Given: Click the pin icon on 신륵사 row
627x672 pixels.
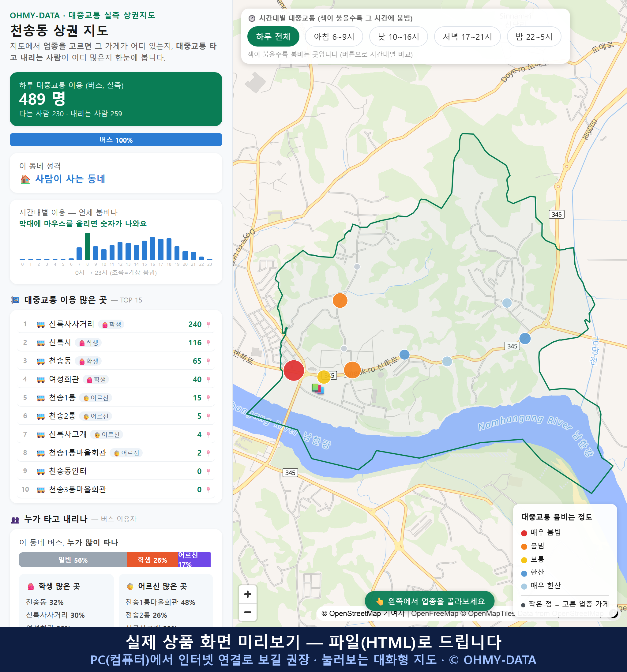Looking at the screenshot, I should (x=208, y=343).
